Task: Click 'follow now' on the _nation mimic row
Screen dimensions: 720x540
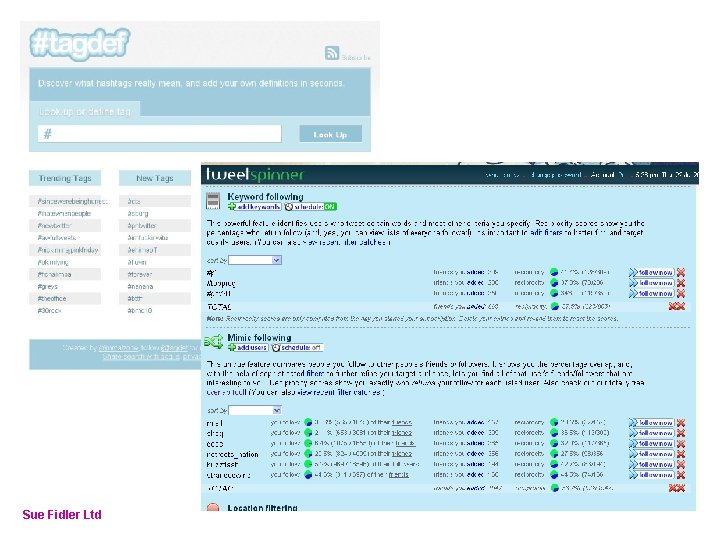Action: coord(652,454)
